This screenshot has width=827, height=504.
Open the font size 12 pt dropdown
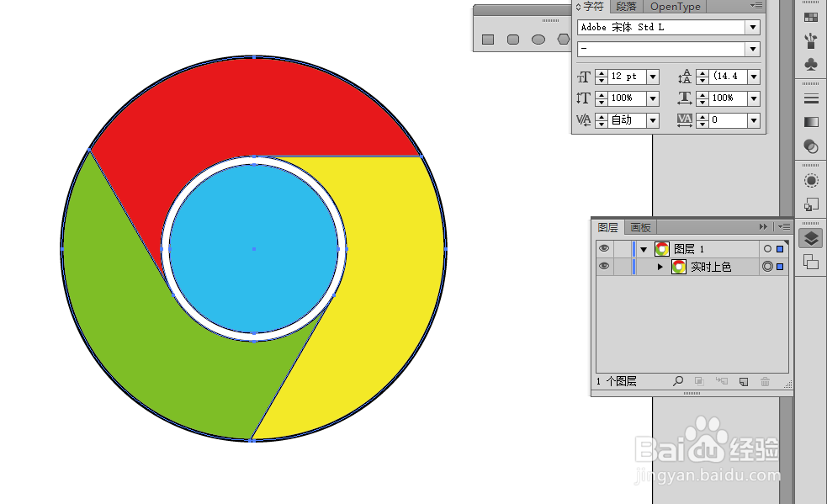click(x=653, y=77)
